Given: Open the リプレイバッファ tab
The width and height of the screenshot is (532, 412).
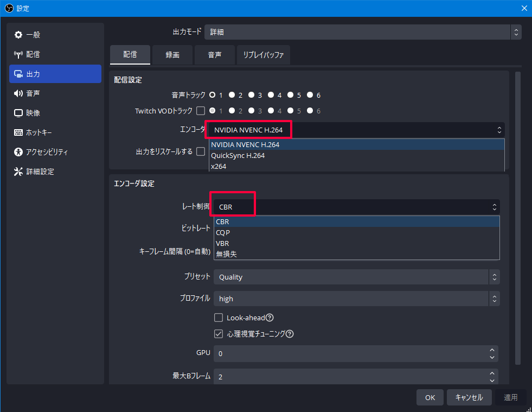Looking at the screenshot, I should point(263,54).
